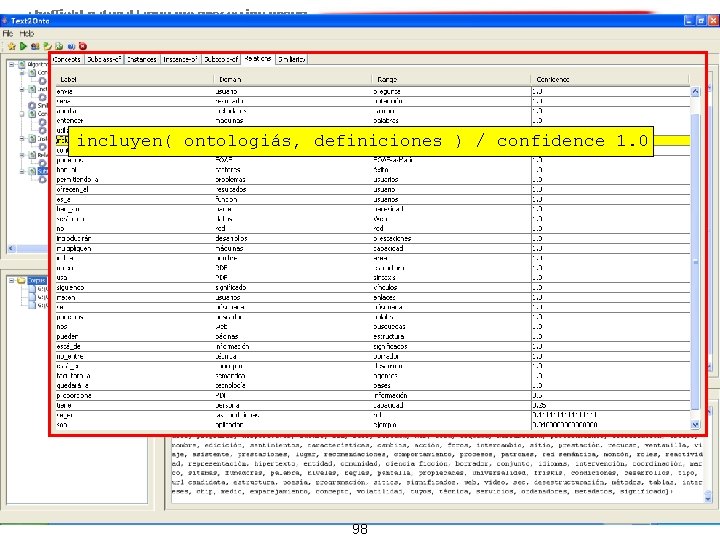Sort table by Label column header
Viewport: 720px width, 540px height.
pyautogui.click(x=134, y=79)
